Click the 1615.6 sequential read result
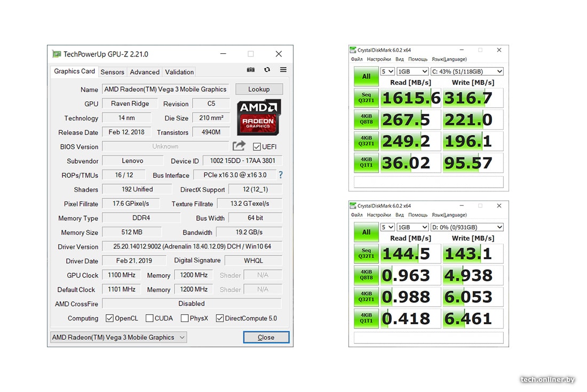Screen dimensions: 587x392 pyautogui.click(x=411, y=98)
